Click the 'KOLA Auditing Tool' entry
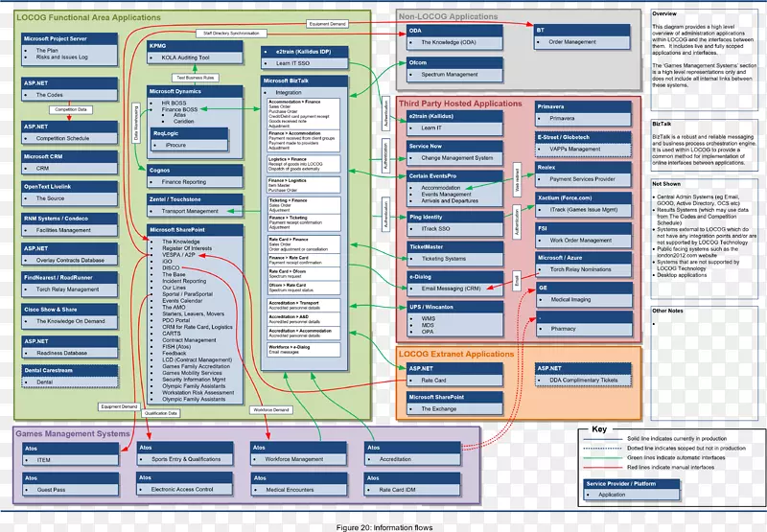The image size is (767, 532). tap(185, 58)
